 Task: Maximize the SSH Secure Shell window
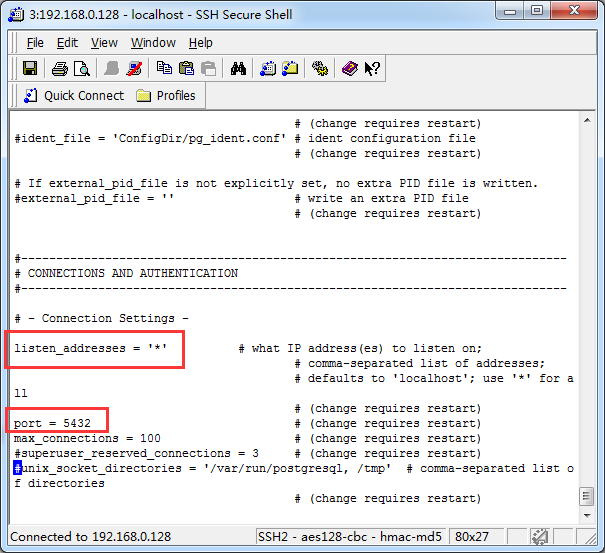click(x=537, y=11)
